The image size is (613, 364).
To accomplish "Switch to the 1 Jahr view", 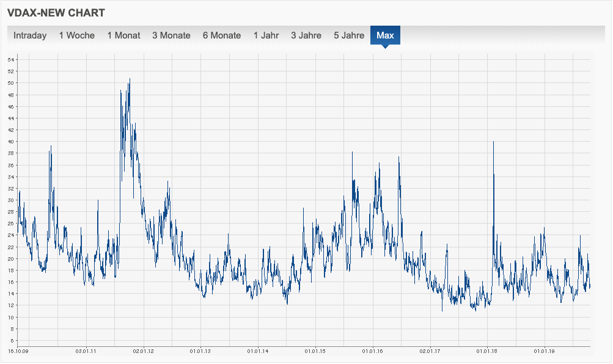I will [267, 35].
